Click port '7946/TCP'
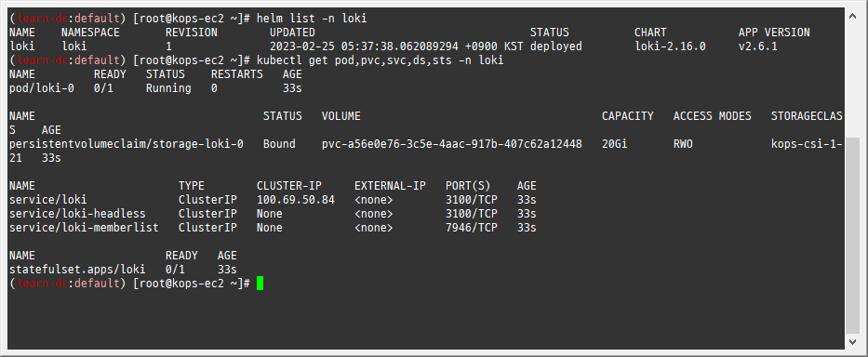The image size is (868, 357). 471,228
